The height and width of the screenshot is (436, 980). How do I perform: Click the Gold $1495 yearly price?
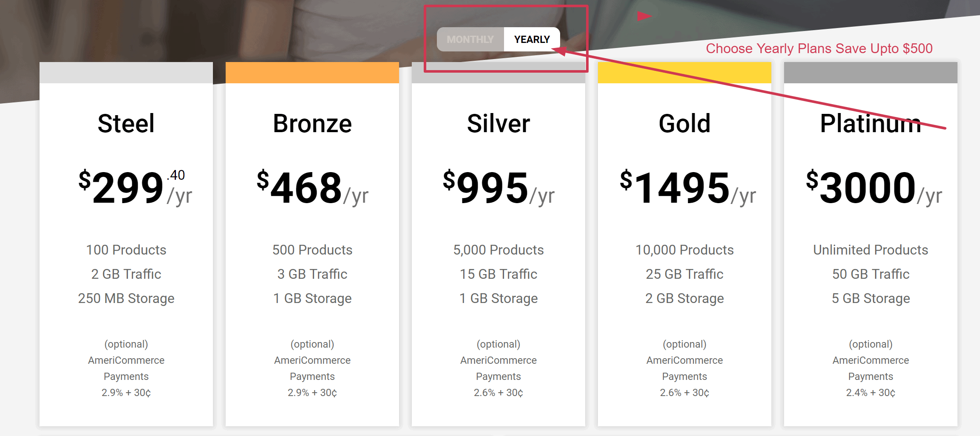click(681, 187)
